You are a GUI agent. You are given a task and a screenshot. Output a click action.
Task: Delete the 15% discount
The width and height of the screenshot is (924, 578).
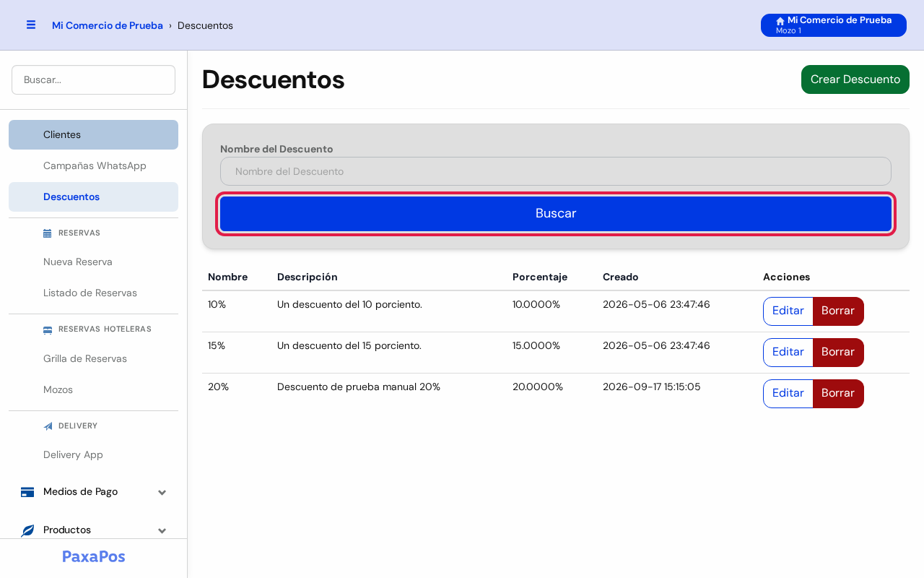click(838, 353)
